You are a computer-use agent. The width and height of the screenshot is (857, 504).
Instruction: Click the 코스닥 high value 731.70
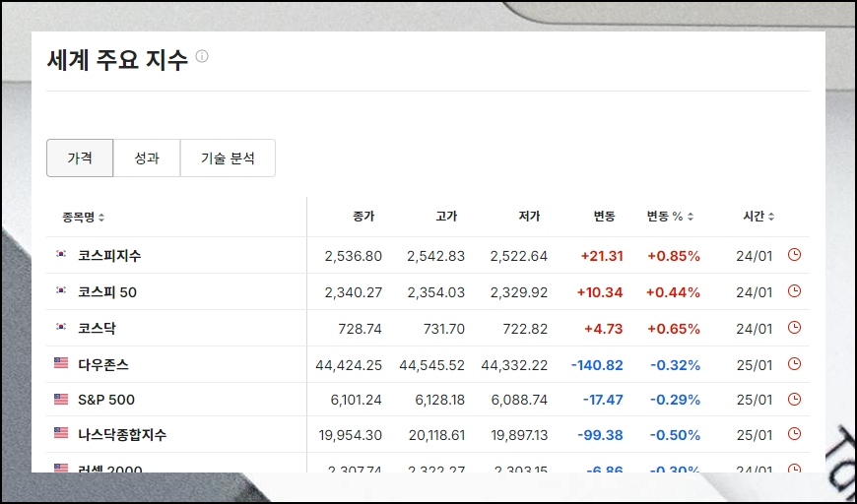point(444,329)
